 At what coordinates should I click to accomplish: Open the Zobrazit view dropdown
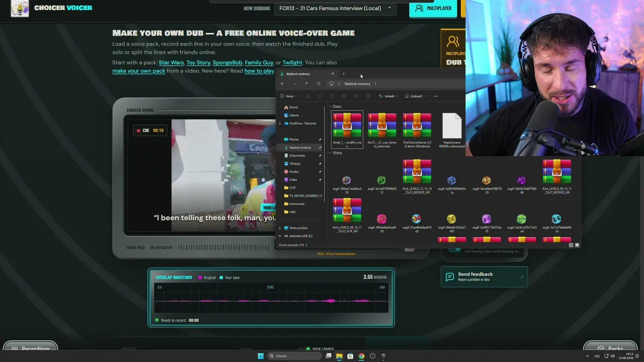[415, 96]
